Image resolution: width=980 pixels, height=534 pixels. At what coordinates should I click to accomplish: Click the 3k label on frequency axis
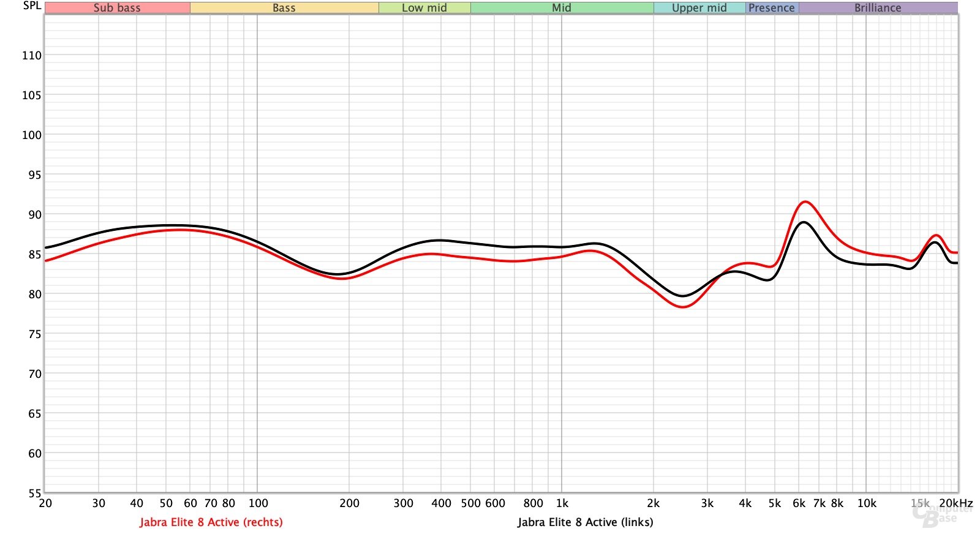(x=707, y=503)
